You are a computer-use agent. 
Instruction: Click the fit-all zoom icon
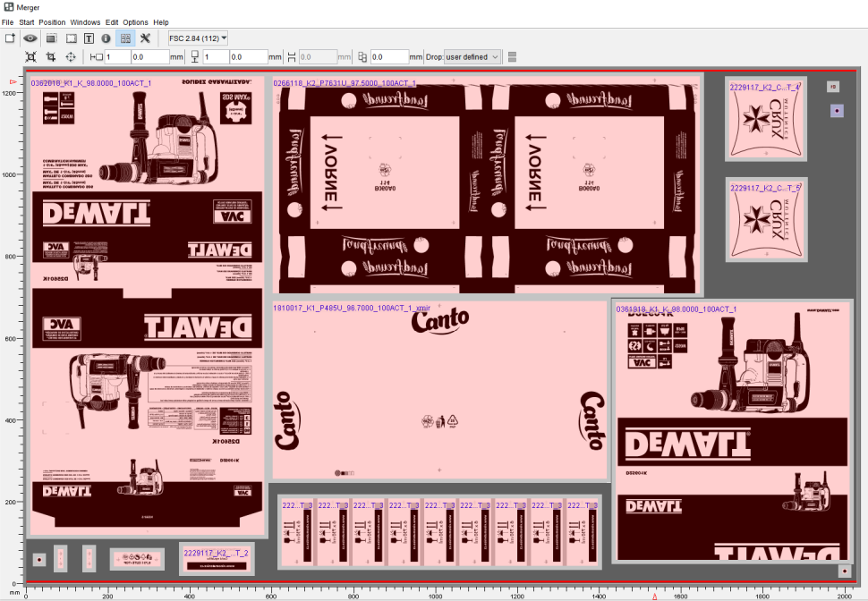point(31,57)
